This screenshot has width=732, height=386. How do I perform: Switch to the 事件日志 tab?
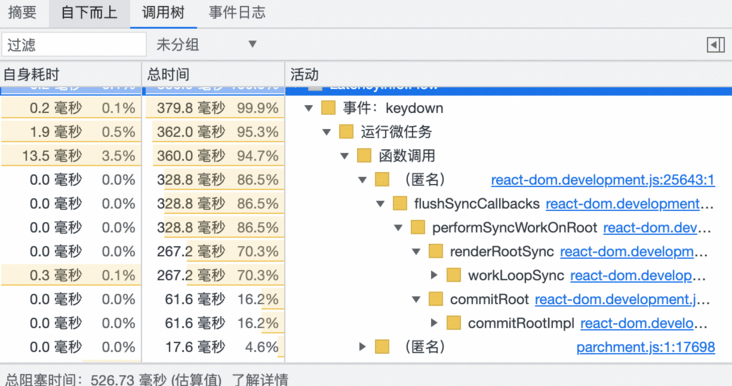point(237,13)
